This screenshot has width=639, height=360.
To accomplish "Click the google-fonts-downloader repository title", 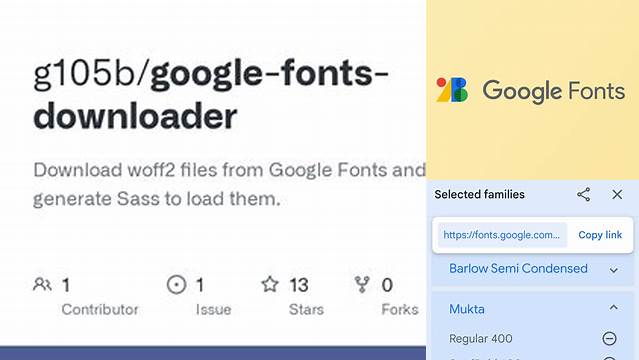I will 210,95.
